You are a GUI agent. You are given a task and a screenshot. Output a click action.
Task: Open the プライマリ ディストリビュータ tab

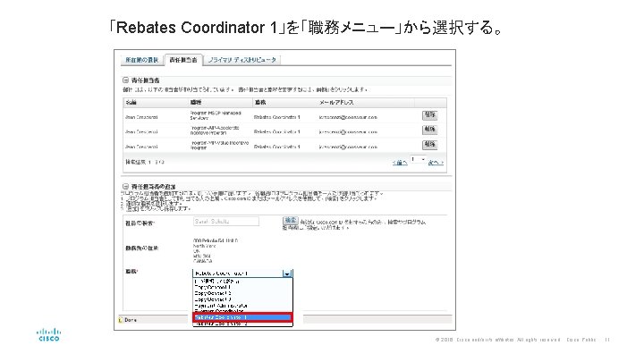coord(241,60)
